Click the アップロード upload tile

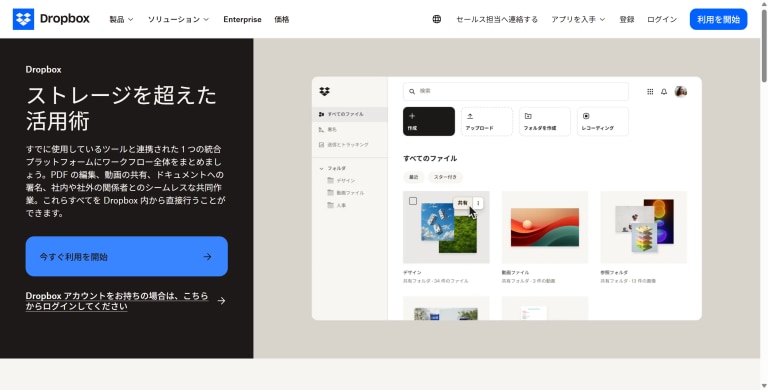point(486,121)
